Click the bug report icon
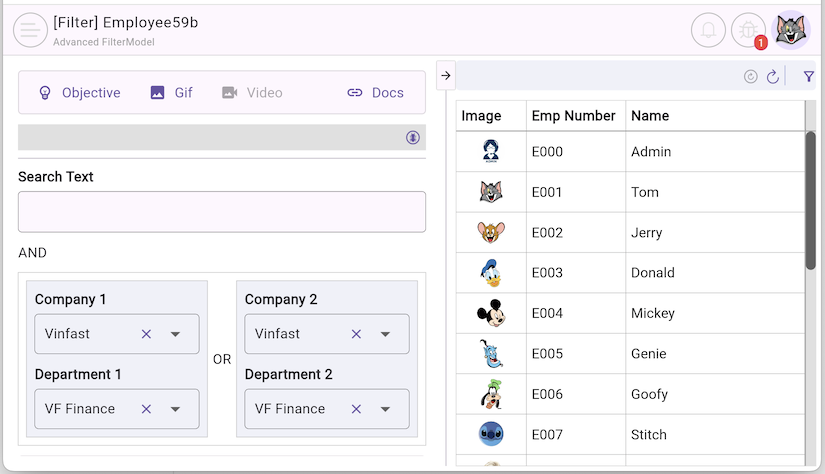Viewport: 825px width, 474px height. (x=748, y=30)
